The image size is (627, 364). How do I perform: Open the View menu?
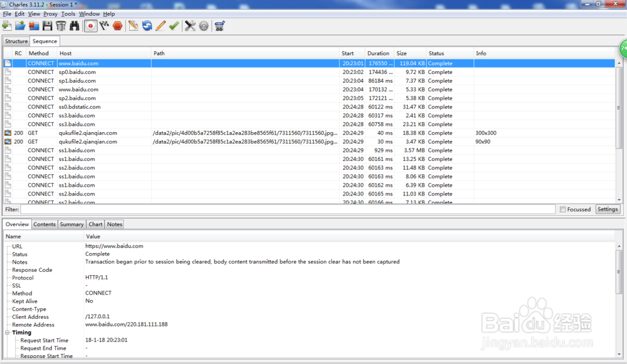[34, 14]
